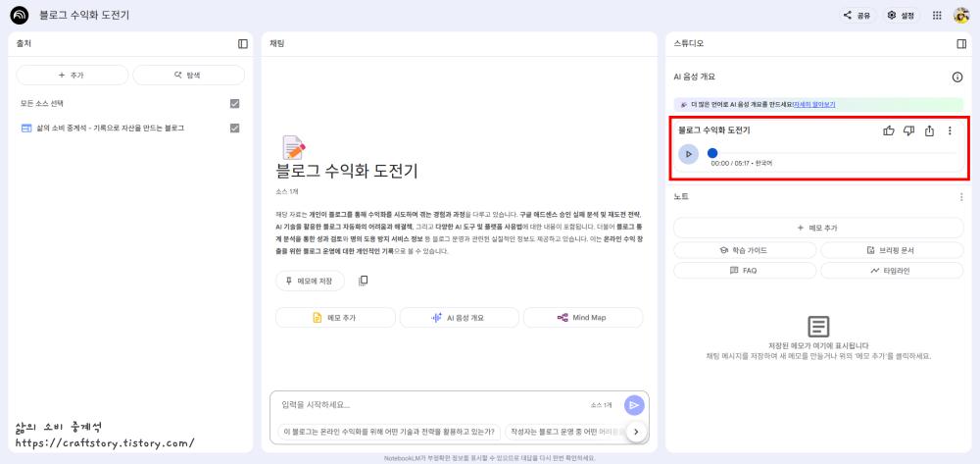980x464 pixels.
Task: Open the Notes (노트) section more options menu
Action: [x=961, y=197]
